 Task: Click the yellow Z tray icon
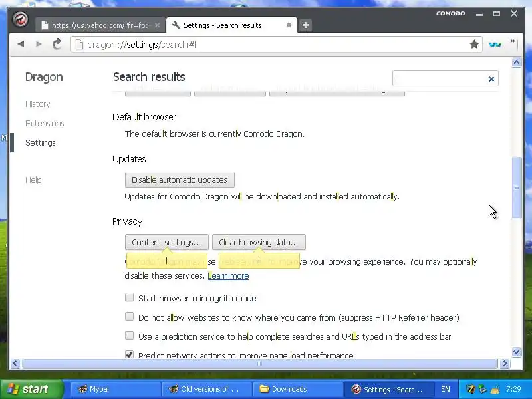471,389
